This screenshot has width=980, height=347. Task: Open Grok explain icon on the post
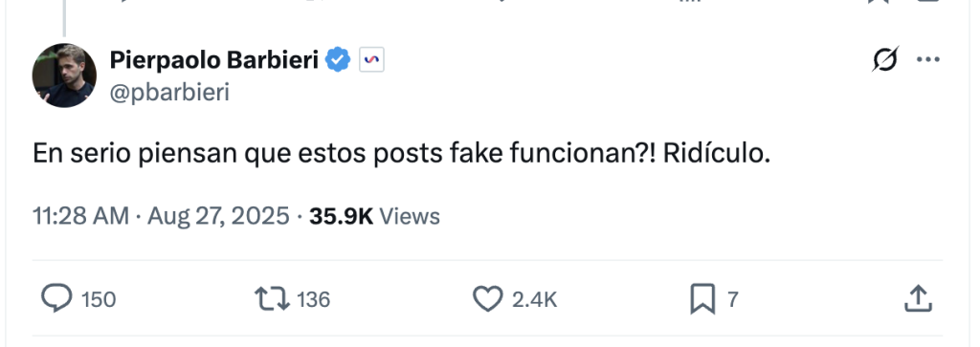[885, 59]
